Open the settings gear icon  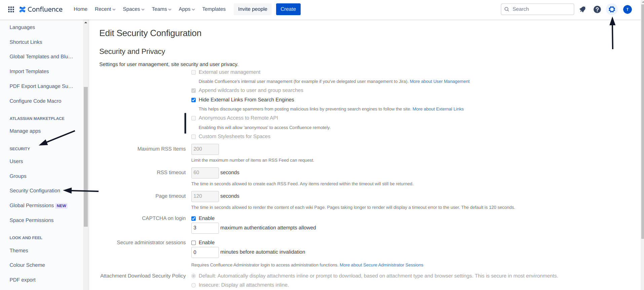click(x=612, y=9)
